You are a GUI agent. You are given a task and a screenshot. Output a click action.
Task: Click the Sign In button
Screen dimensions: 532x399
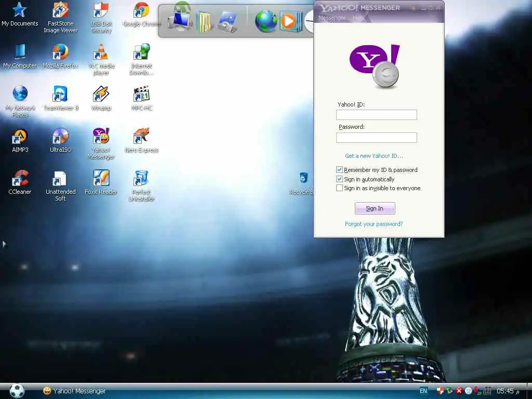coord(375,208)
